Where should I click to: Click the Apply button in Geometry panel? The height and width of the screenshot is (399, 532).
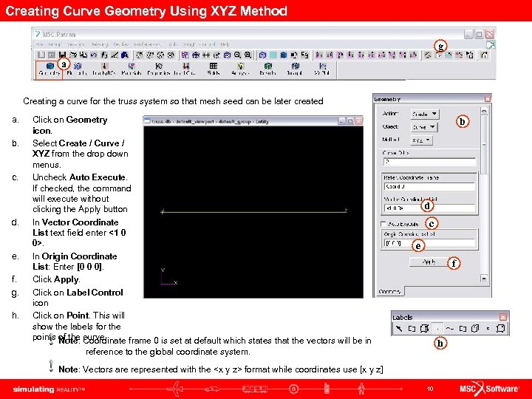[x=429, y=262]
